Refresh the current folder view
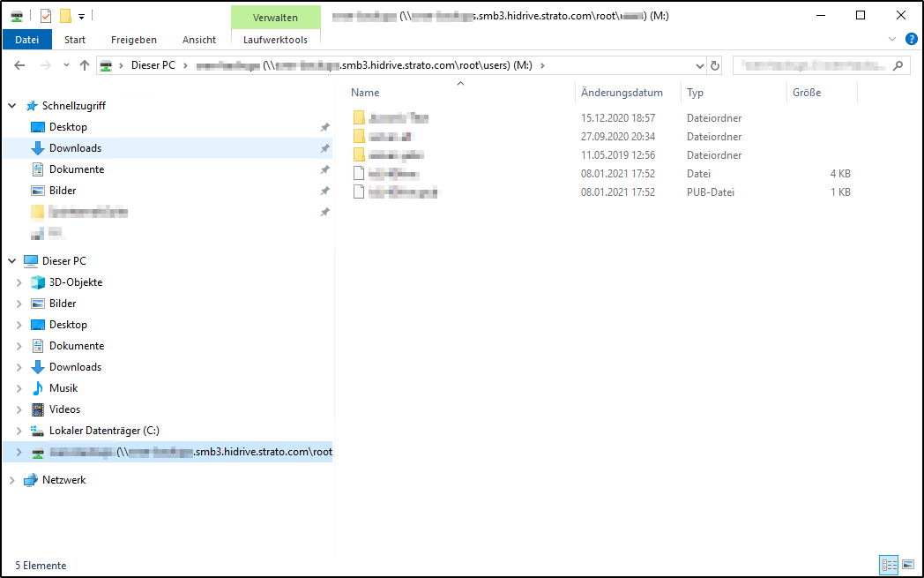924x578 pixels. click(715, 65)
